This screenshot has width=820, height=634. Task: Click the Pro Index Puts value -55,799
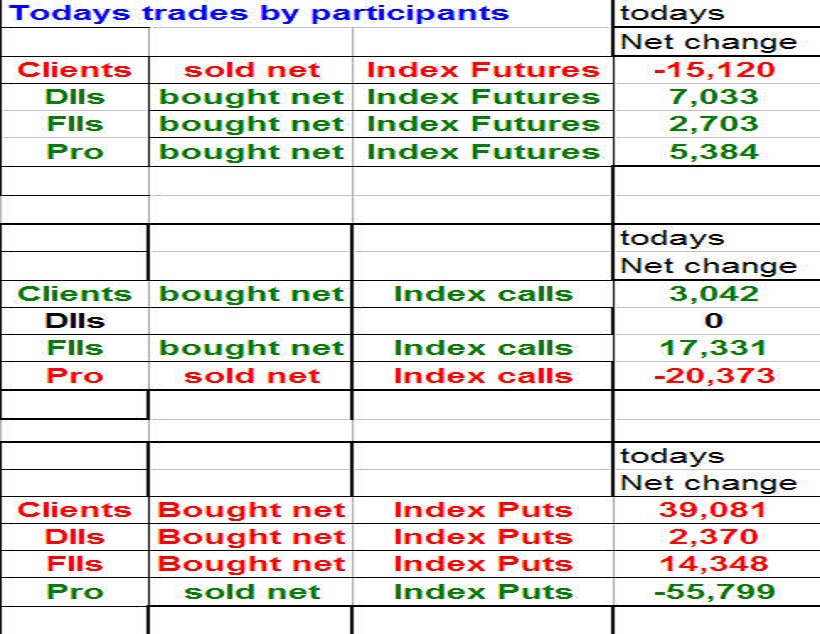point(714,591)
